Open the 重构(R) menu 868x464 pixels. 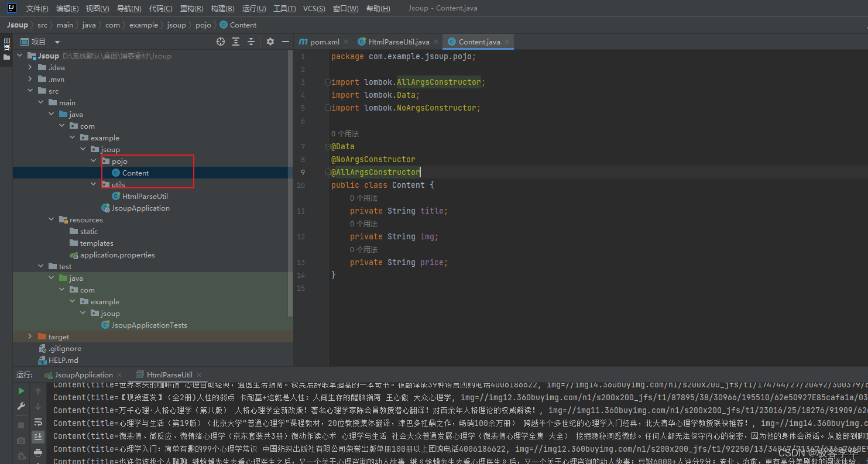191,9
